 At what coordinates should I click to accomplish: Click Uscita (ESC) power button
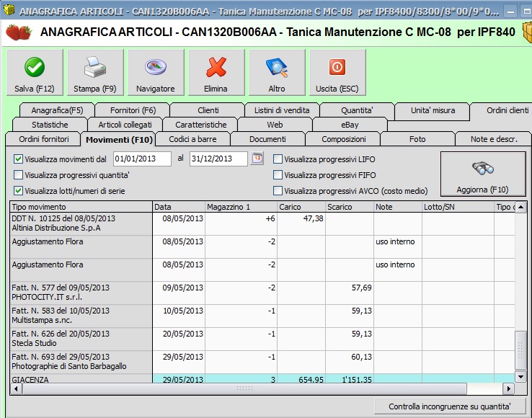pyautogui.click(x=337, y=72)
